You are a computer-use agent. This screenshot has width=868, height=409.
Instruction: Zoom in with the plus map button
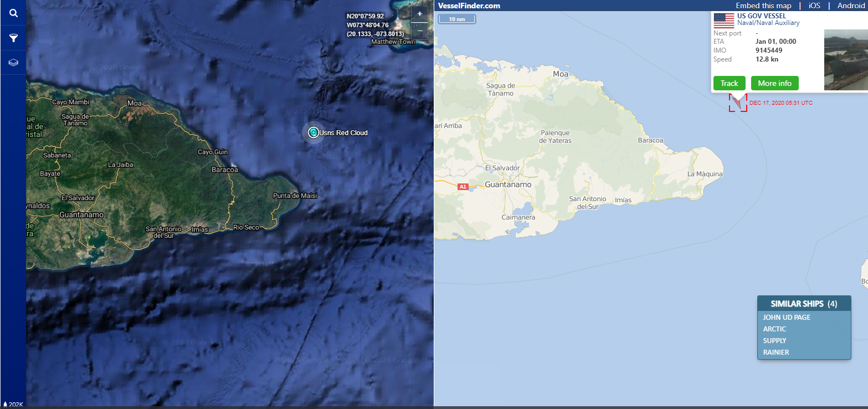tap(420, 14)
